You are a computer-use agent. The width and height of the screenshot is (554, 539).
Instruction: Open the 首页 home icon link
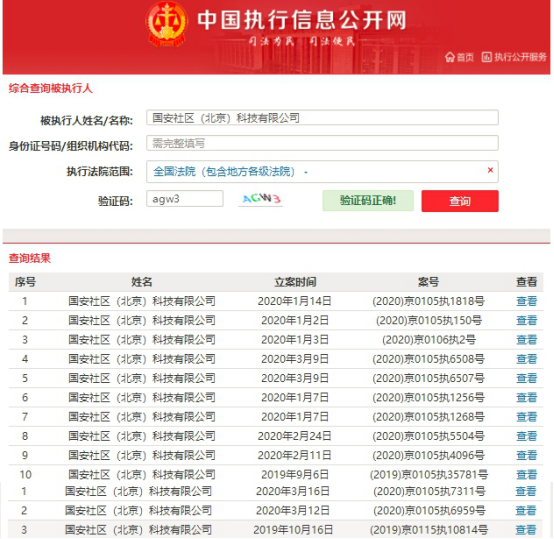459,57
